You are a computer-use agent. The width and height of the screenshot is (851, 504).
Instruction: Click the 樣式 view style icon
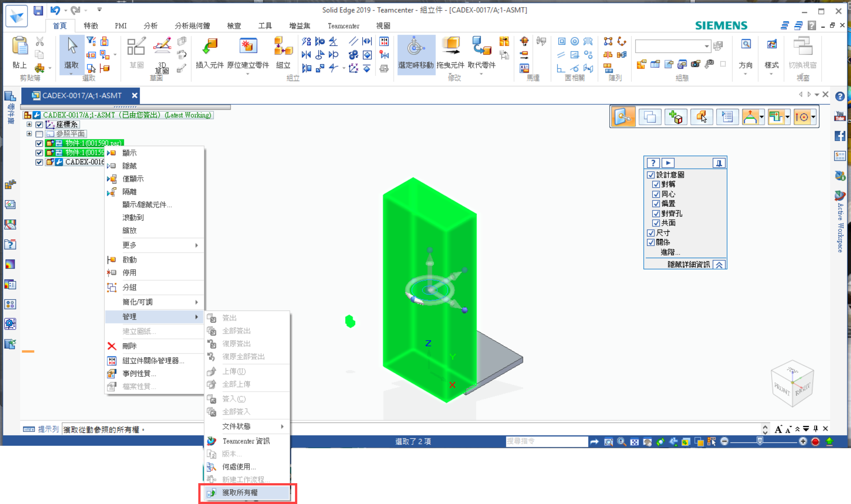[x=771, y=44]
